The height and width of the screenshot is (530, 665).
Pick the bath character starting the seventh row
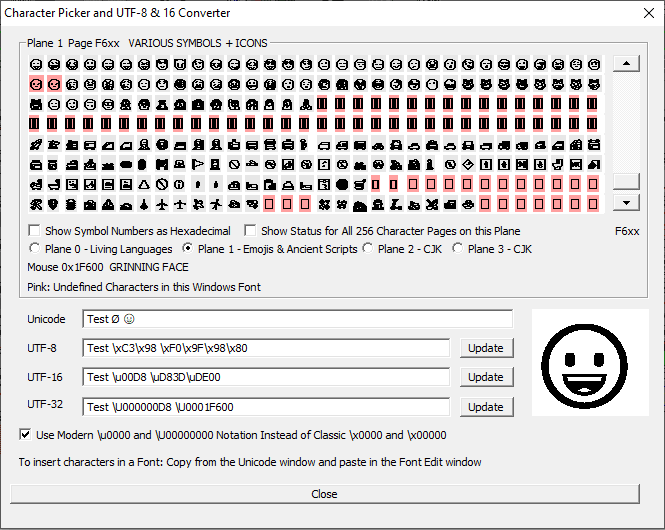(x=36, y=184)
